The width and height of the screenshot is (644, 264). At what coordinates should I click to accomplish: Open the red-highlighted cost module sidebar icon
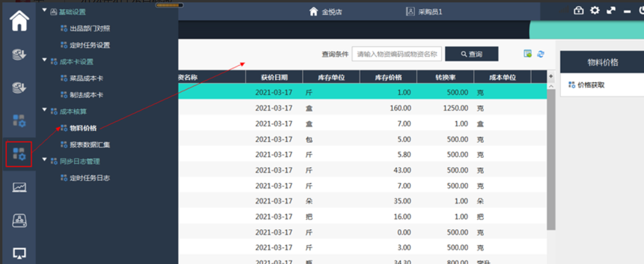(19, 154)
